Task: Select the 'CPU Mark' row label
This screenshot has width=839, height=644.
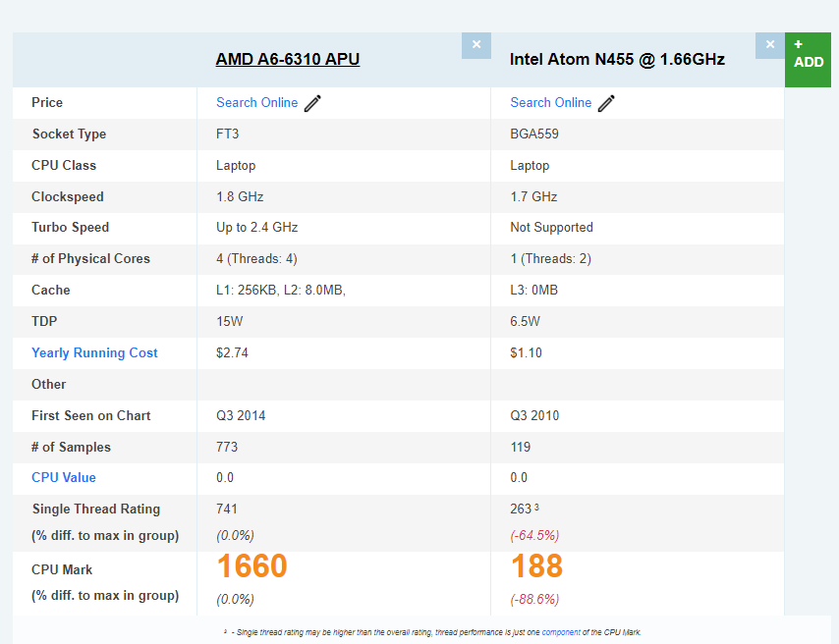Action: (62, 569)
